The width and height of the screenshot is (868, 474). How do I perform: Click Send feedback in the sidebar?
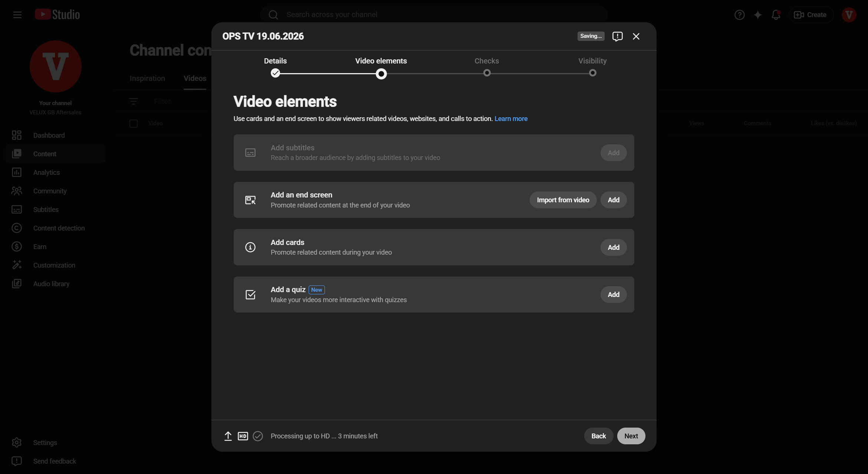pyautogui.click(x=56, y=461)
